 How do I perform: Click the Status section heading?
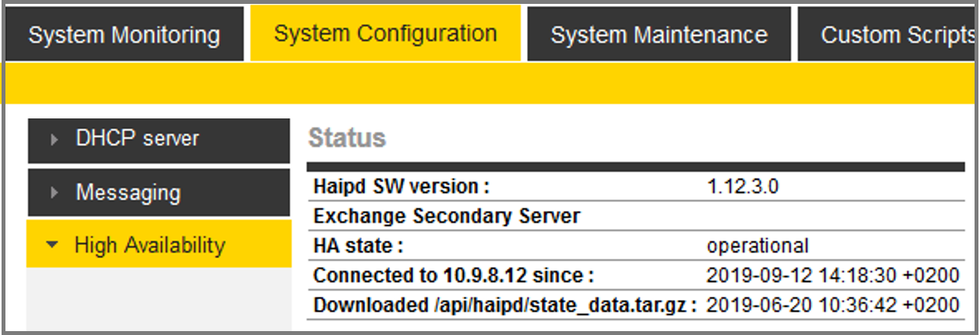tap(347, 138)
